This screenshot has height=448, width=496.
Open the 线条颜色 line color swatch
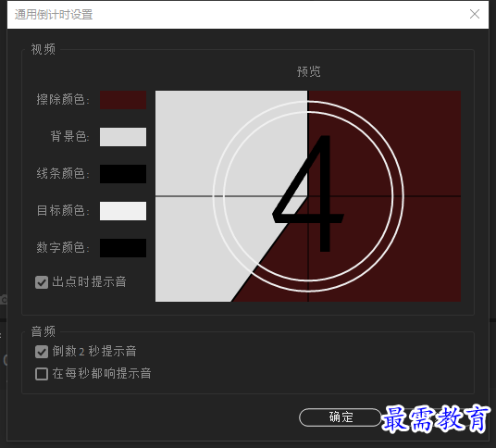pos(123,174)
